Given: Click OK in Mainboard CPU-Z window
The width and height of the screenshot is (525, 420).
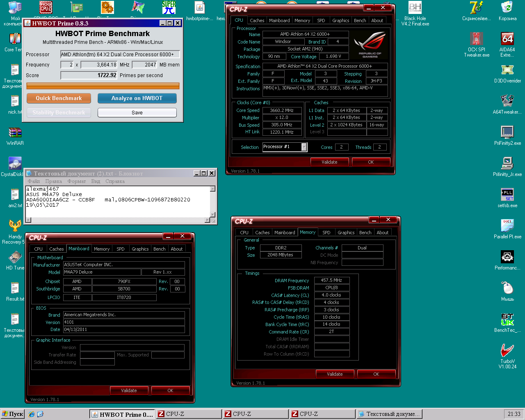Looking at the screenshot, I should point(170,390).
